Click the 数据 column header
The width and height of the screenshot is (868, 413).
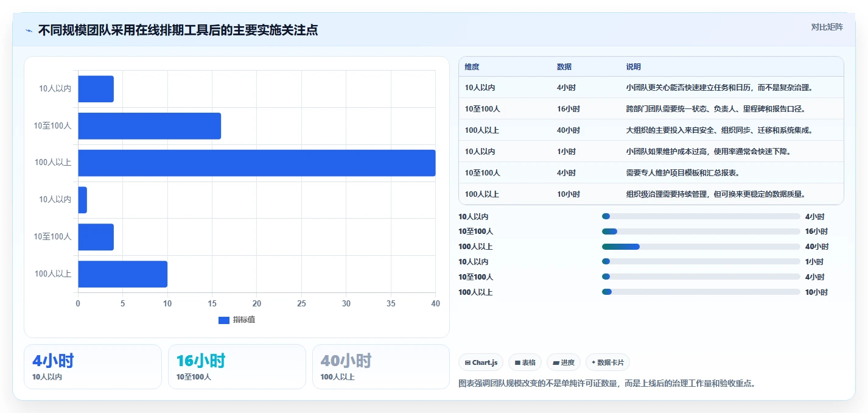click(x=564, y=67)
